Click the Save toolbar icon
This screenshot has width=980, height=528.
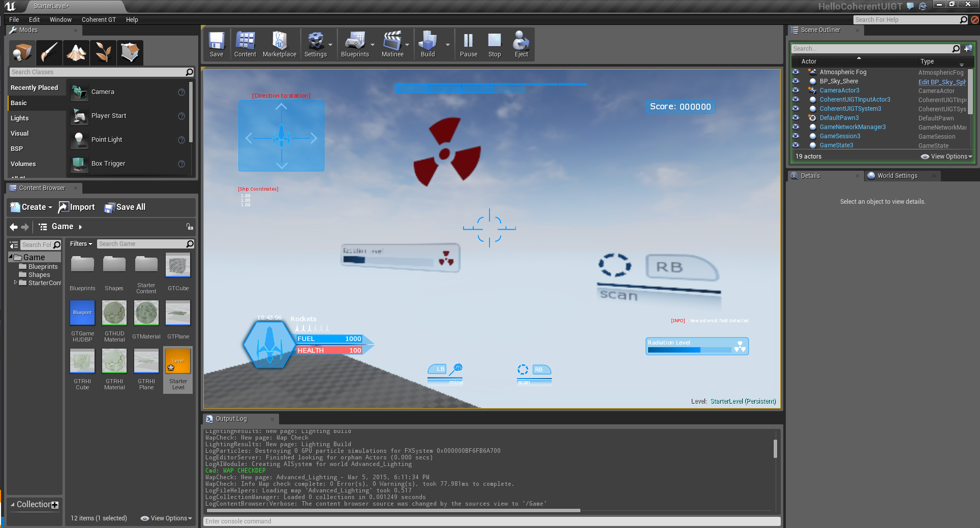217,45
